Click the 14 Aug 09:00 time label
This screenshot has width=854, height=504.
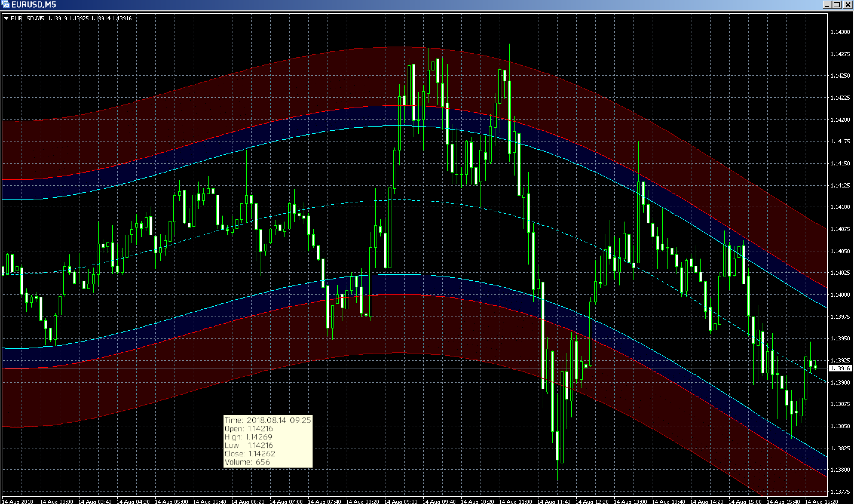tap(401, 501)
